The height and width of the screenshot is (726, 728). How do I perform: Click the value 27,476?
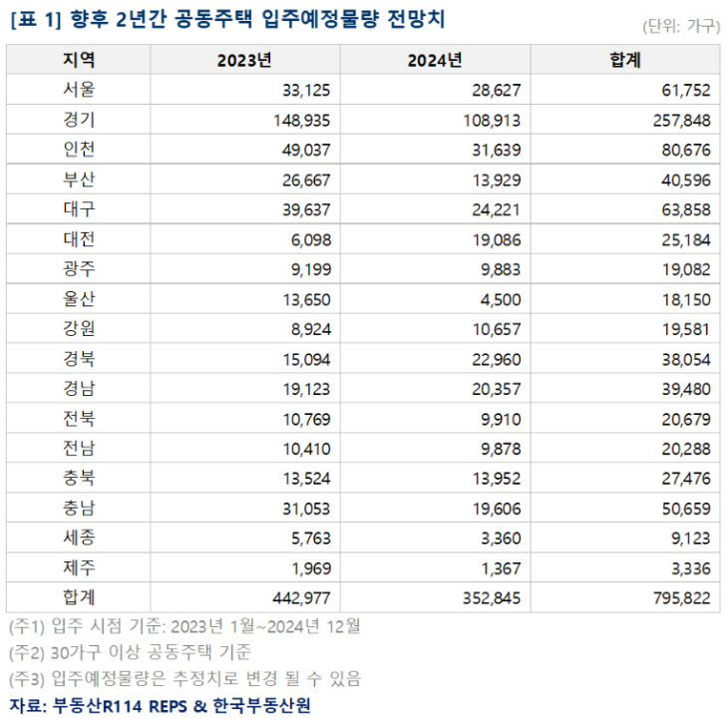coord(686,479)
